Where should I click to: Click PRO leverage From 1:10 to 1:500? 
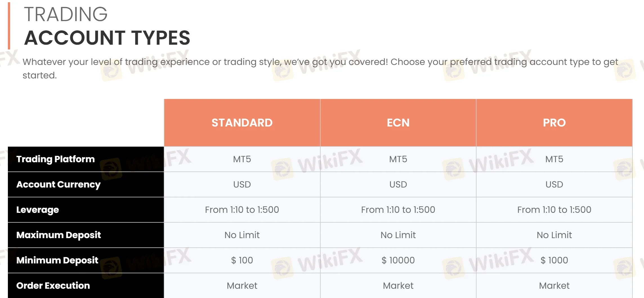(x=554, y=210)
